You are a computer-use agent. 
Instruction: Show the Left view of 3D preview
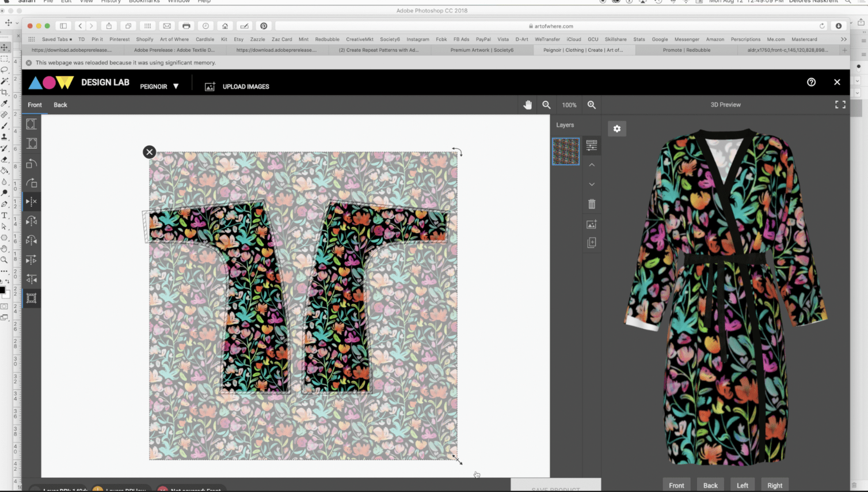click(x=743, y=485)
